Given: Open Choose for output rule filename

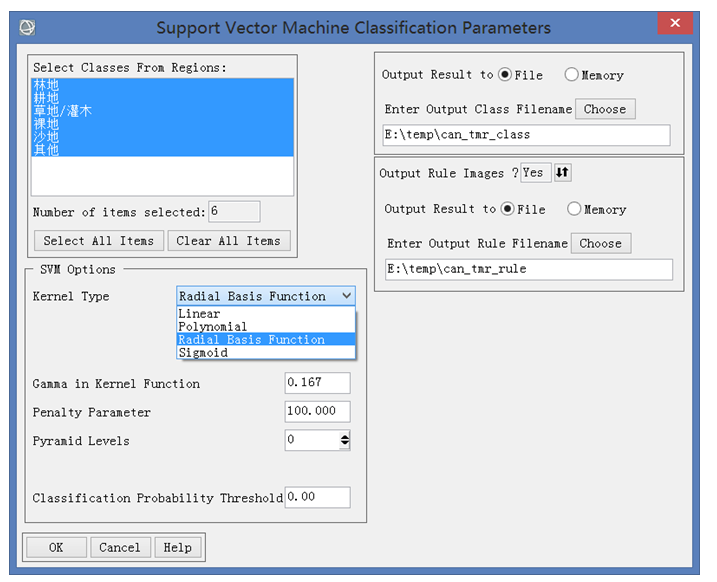Looking at the screenshot, I should click(x=601, y=243).
